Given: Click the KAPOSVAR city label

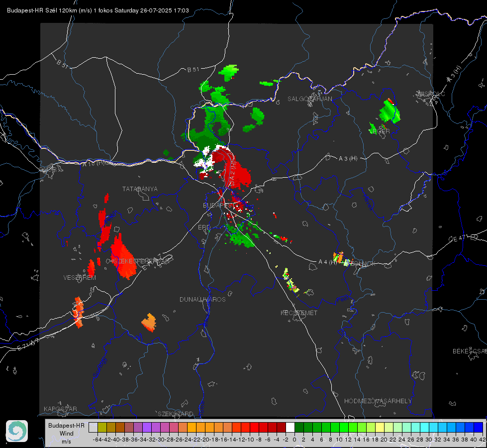Looking at the screenshot, I should (x=60, y=409).
